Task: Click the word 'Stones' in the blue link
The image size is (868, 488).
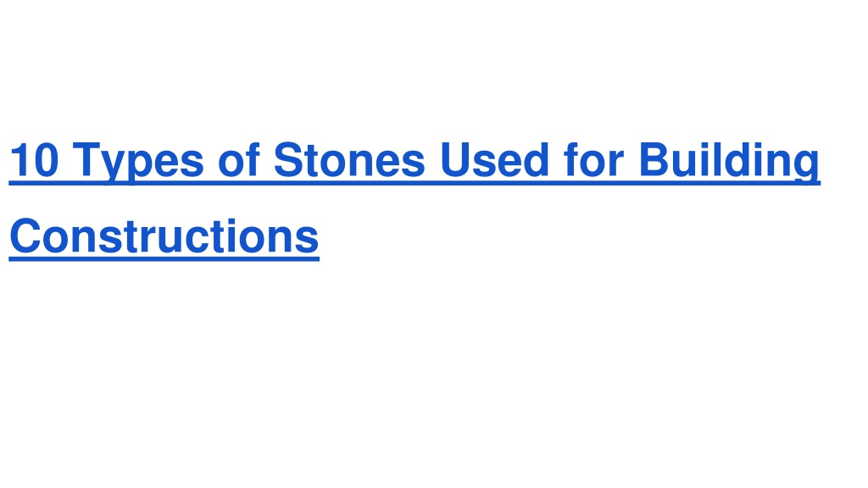Action: 349,160
